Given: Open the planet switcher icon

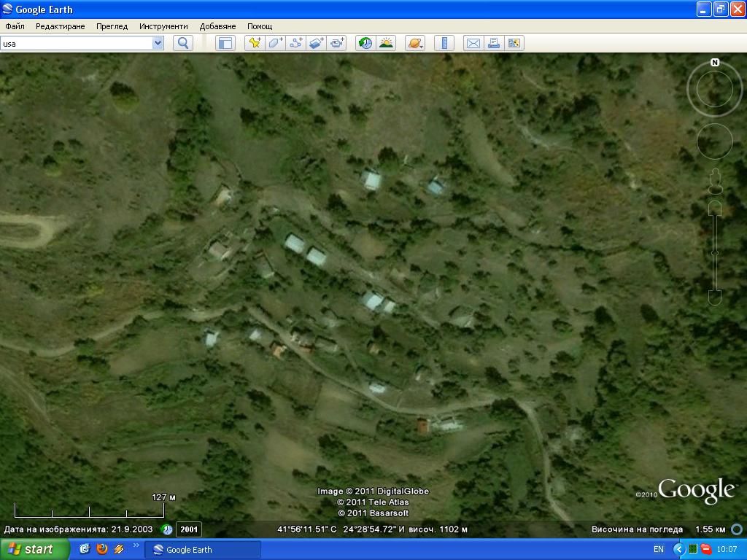Looking at the screenshot, I should tap(415, 43).
